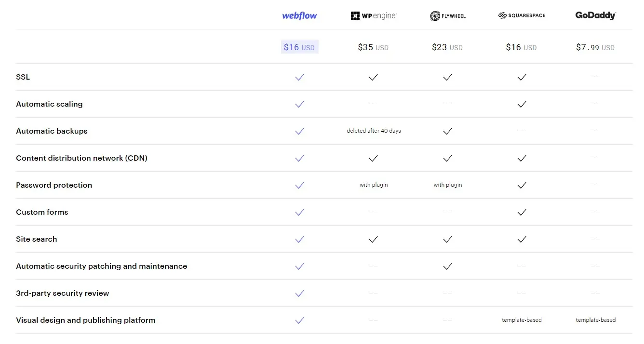The image size is (644, 344).
Task: Click the Webflow logo in header
Action: coord(299,15)
